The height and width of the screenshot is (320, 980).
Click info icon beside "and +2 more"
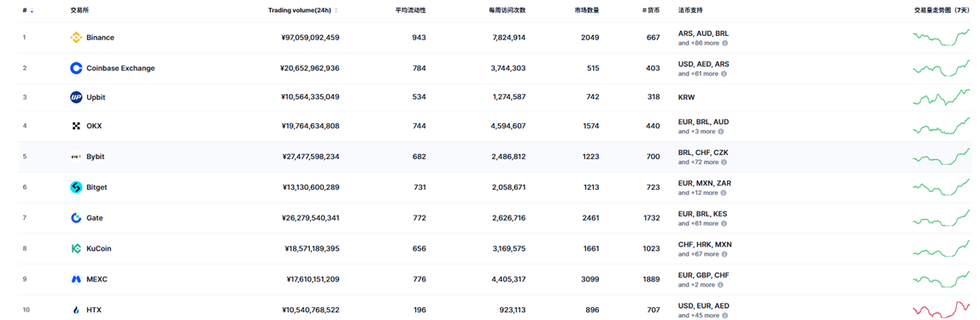click(x=720, y=285)
